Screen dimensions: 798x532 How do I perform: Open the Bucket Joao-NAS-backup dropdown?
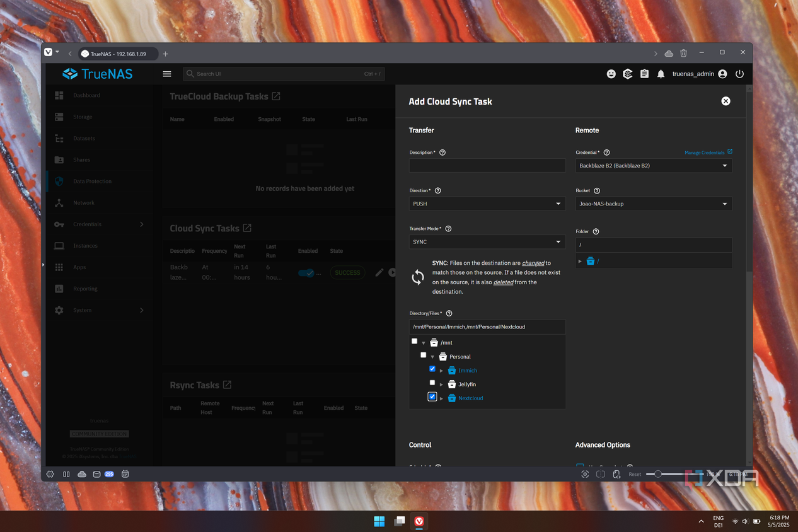(x=654, y=204)
